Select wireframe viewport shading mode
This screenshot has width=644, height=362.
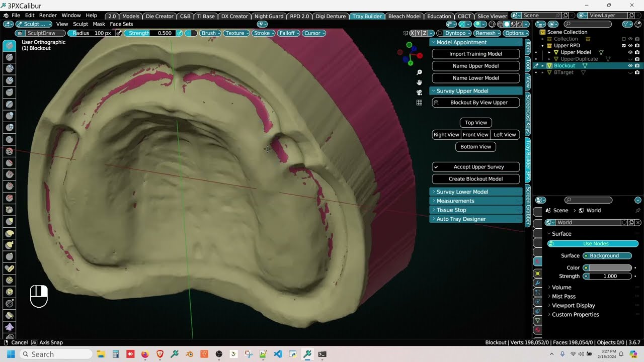500,24
